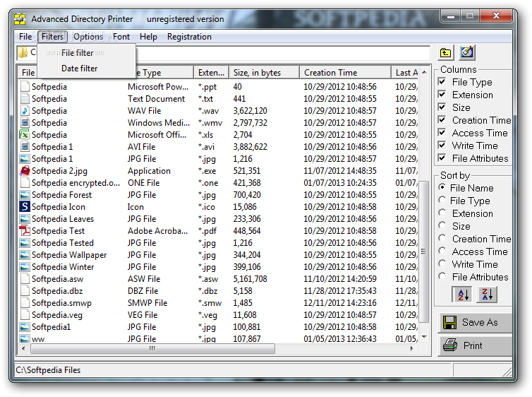
Task: Click the floppy disk Save As icon
Action: click(x=449, y=322)
